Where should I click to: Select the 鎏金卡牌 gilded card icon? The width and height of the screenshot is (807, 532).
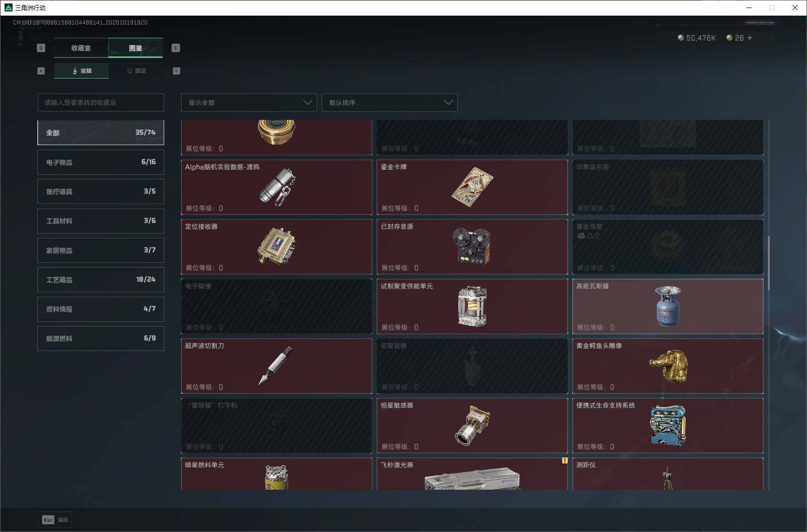(x=472, y=187)
